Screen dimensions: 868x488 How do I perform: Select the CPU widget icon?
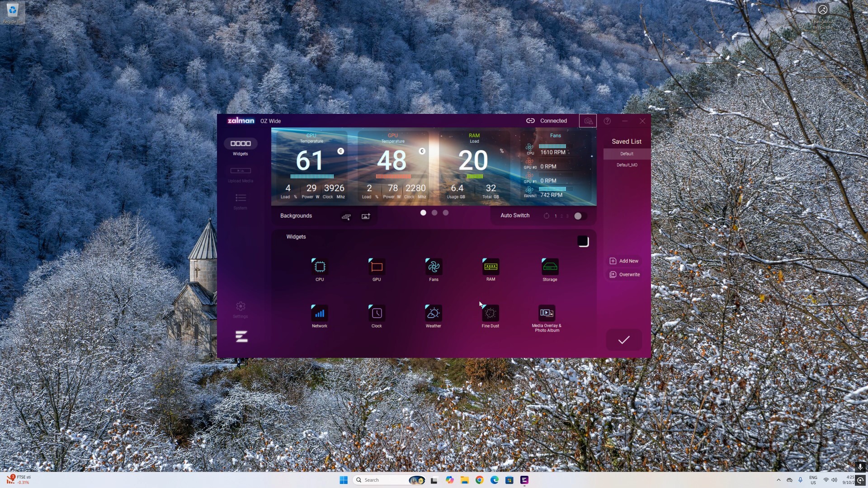pos(320,267)
